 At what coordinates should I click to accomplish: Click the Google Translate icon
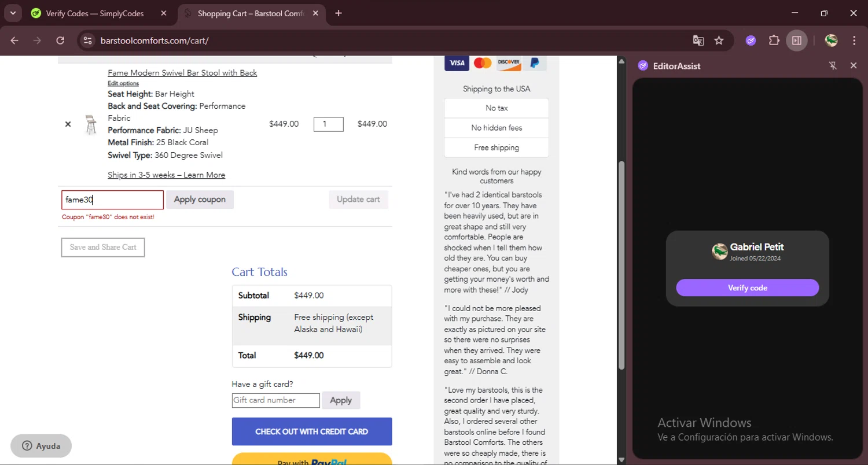[698, 40]
